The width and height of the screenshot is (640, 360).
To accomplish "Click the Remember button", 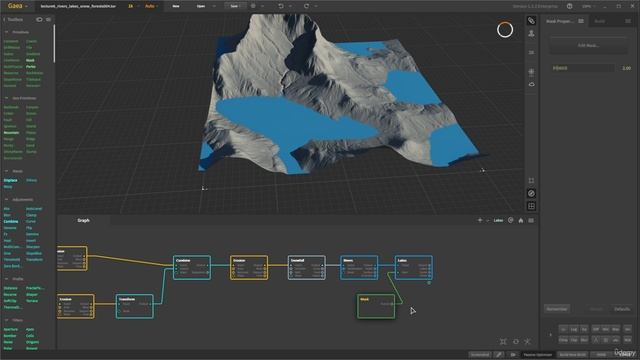I will point(557,309).
